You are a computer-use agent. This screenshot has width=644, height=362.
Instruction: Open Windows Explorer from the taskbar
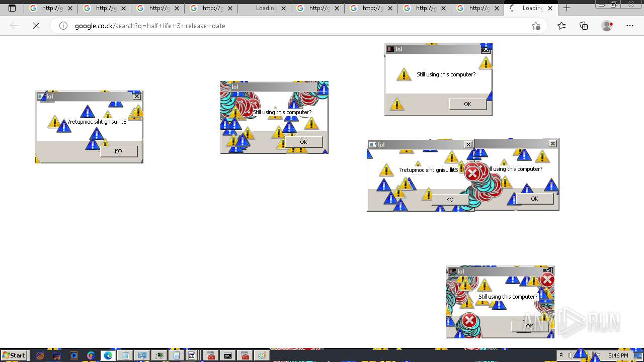[57, 355]
